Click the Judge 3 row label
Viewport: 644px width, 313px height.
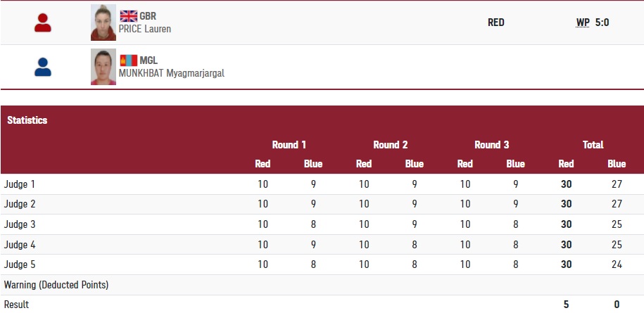coord(20,224)
